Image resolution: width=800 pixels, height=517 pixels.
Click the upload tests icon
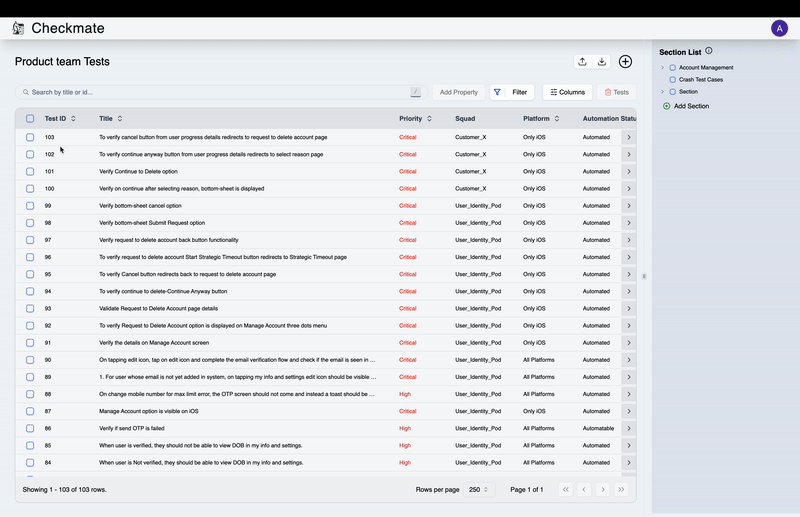[x=583, y=62]
